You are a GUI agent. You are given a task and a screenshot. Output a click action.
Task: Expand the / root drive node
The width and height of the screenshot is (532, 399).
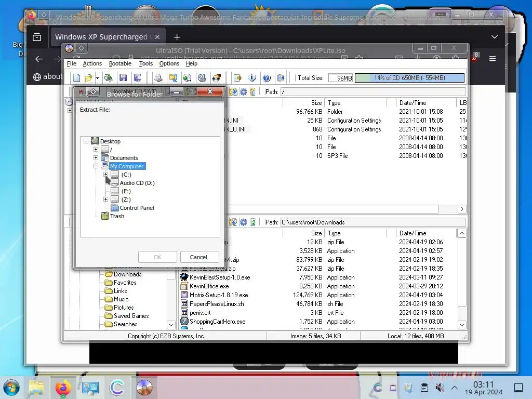96,149
